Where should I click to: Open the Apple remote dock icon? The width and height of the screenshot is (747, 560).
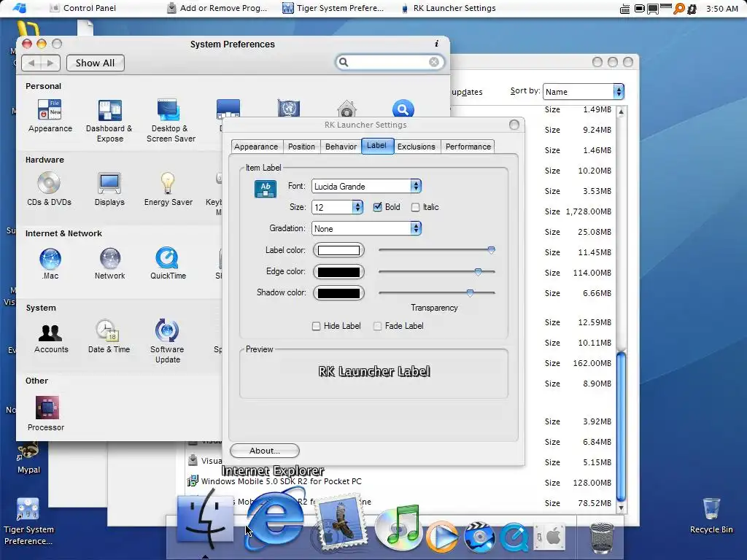[x=549, y=537]
